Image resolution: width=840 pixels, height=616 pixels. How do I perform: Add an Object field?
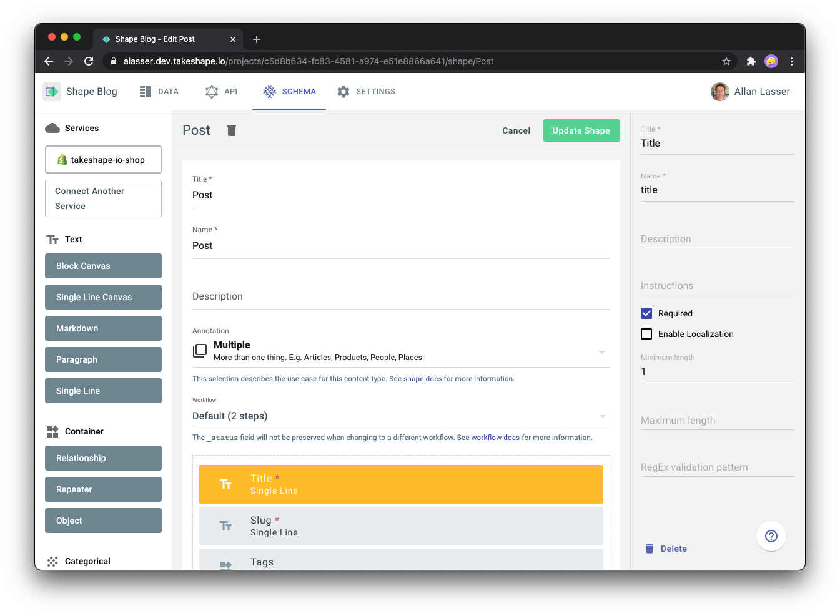pyautogui.click(x=103, y=521)
